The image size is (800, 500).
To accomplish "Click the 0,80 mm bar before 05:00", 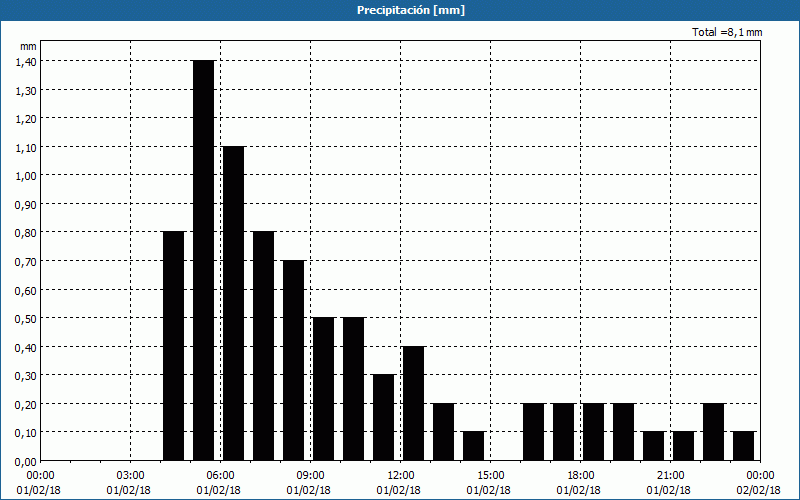I will [173, 346].
